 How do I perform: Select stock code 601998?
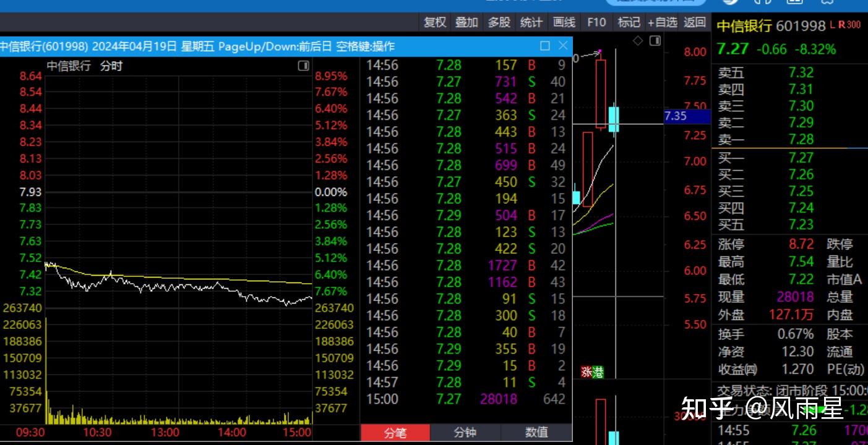(x=801, y=26)
